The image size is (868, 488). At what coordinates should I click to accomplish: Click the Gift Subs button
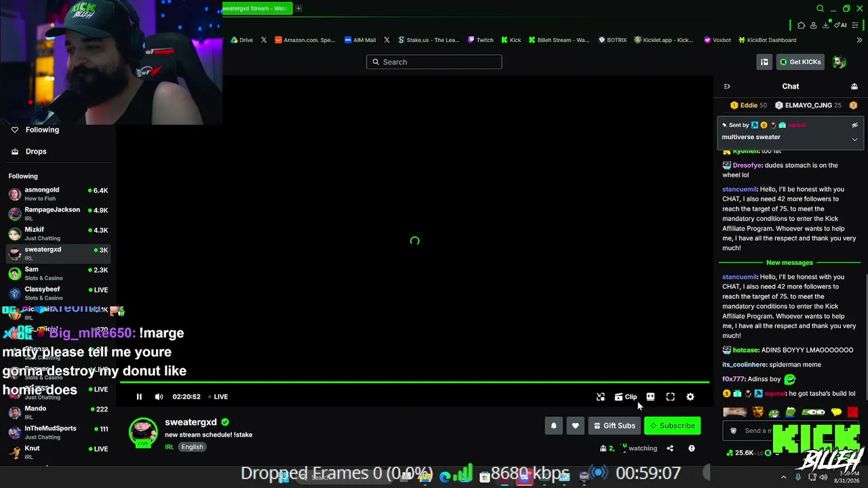click(614, 426)
